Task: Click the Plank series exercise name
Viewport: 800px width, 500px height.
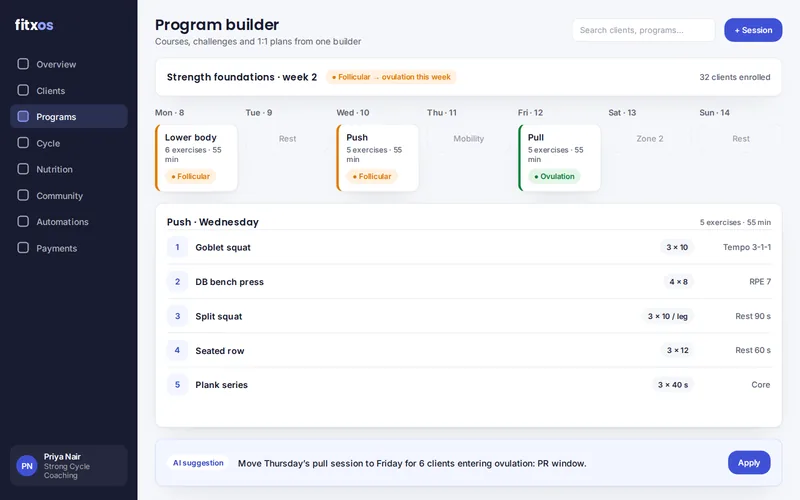Action: [221, 385]
